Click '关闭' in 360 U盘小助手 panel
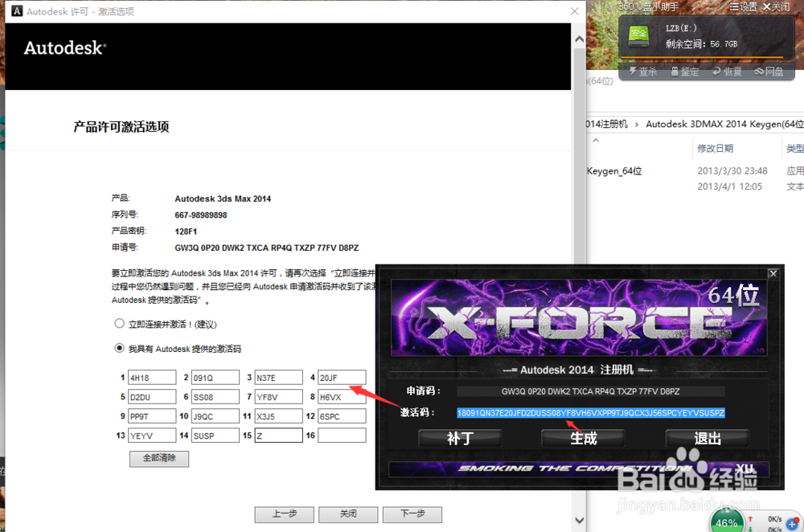 coord(777,6)
